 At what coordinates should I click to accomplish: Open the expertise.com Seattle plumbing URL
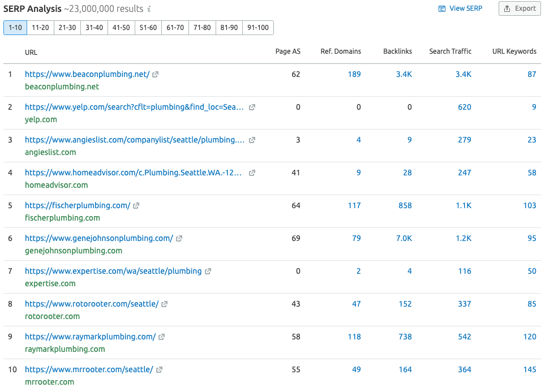click(113, 271)
